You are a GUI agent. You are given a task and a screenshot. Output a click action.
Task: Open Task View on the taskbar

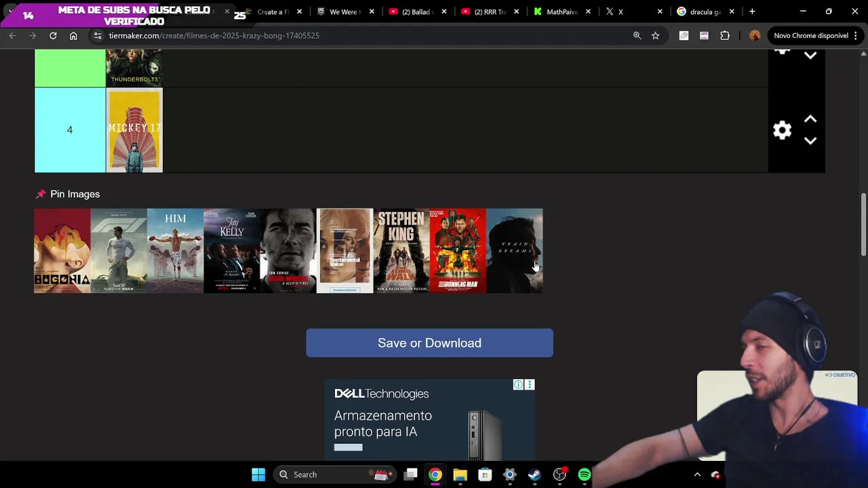pyautogui.click(x=410, y=474)
